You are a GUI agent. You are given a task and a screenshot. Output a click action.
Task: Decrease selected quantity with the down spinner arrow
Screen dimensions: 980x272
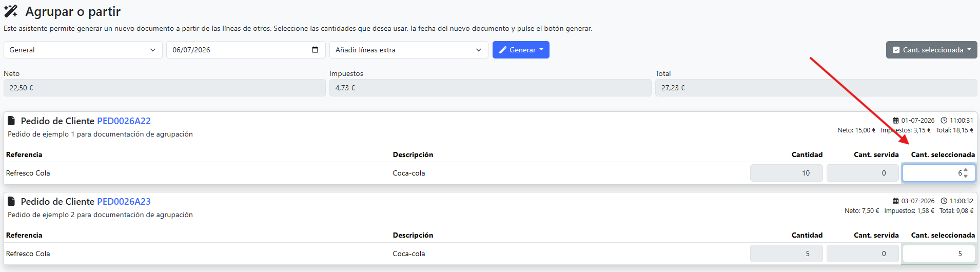pyautogui.click(x=966, y=176)
